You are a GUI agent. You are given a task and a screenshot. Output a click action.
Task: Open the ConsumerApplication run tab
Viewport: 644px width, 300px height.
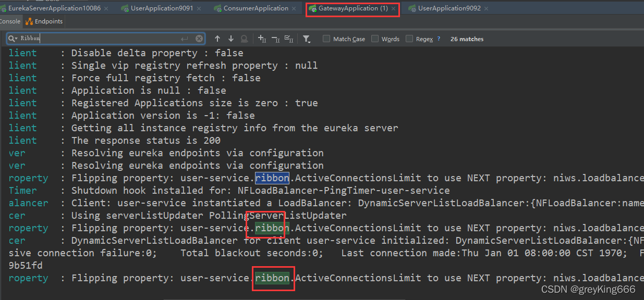(x=256, y=8)
